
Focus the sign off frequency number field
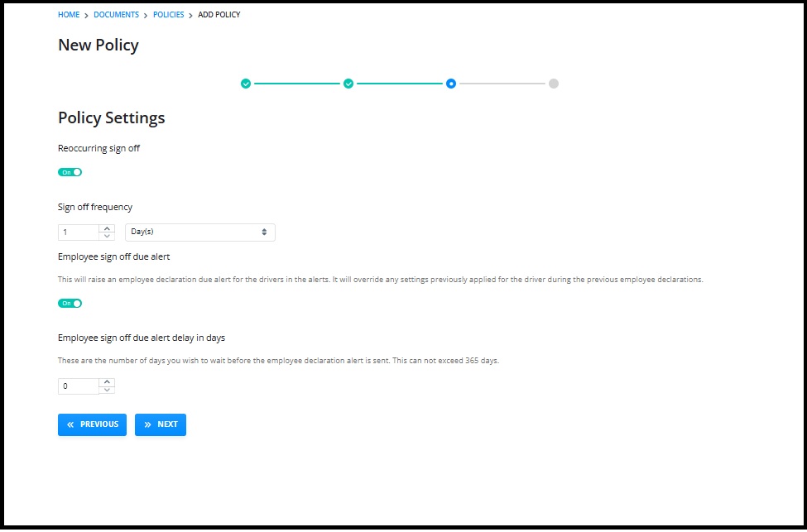coord(79,232)
